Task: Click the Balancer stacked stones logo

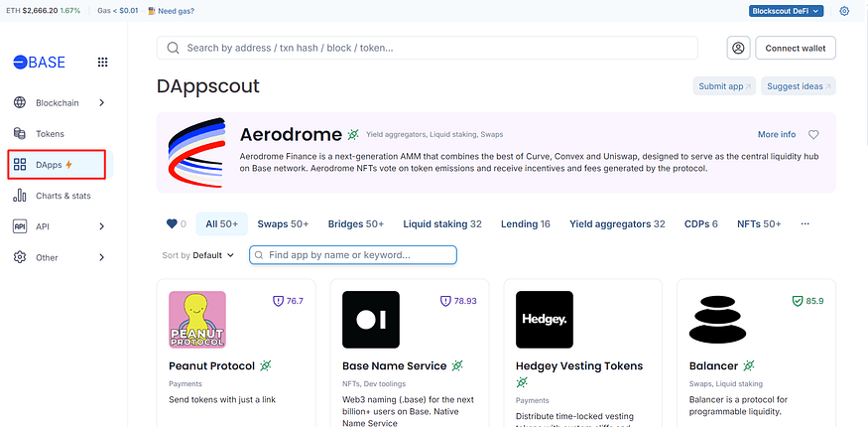Action: pos(717,320)
